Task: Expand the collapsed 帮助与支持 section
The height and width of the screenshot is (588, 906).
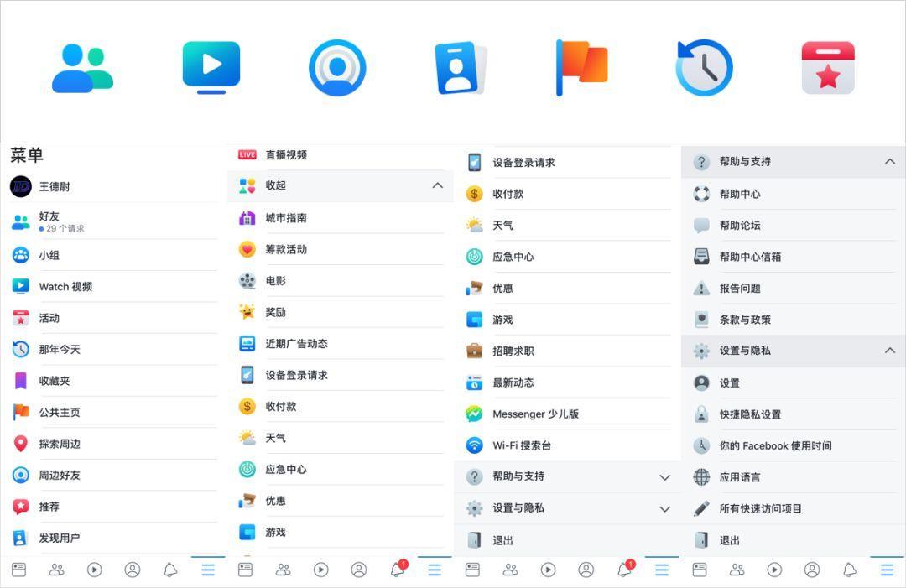Action: pyautogui.click(x=664, y=477)
